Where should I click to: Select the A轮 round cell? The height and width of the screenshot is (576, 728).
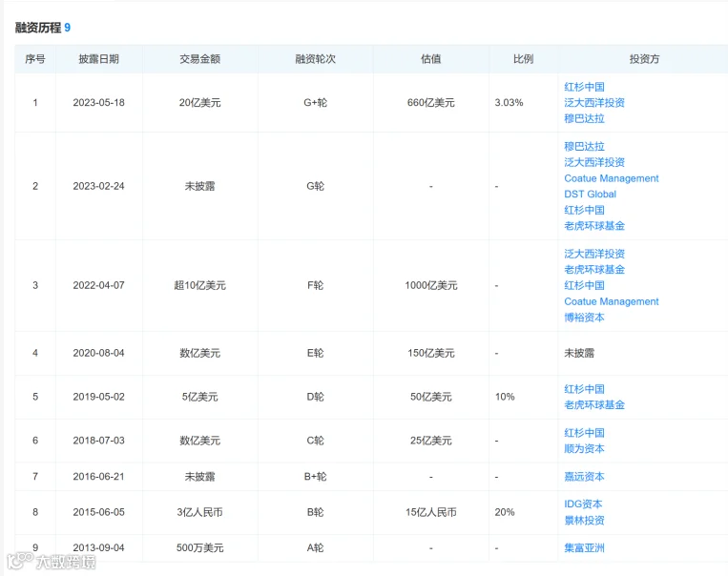click(x=315, y=547)
